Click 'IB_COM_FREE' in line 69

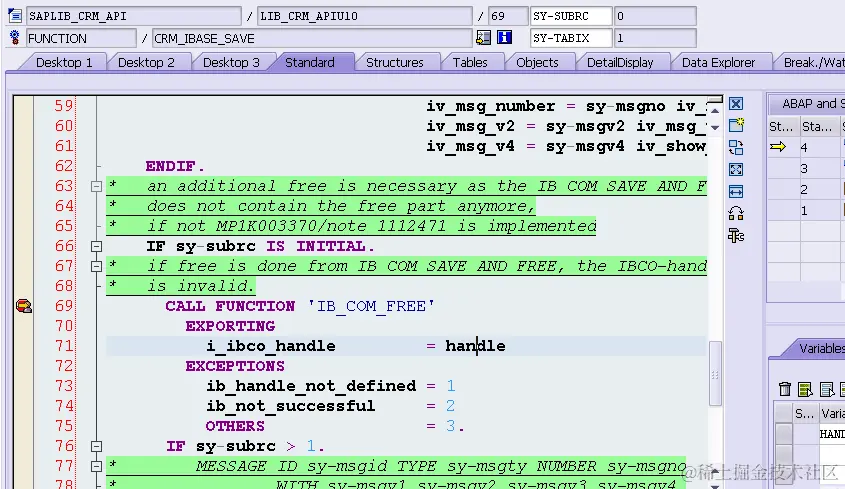pos(371,306)
